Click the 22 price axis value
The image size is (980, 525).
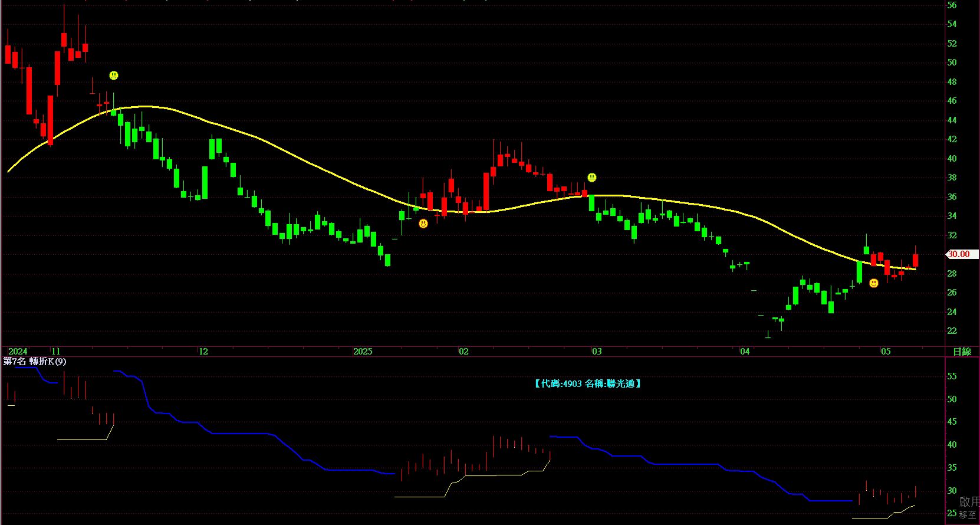(x=952, y=331)
